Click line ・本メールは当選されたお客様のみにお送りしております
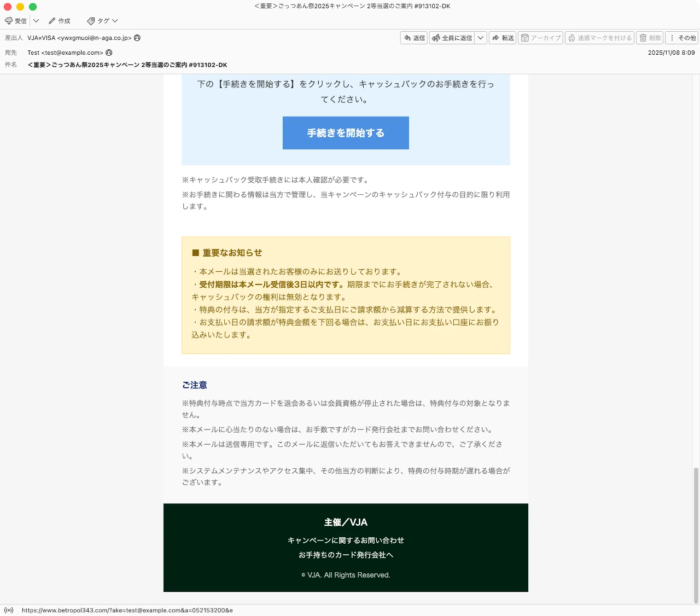 (297, 272)
